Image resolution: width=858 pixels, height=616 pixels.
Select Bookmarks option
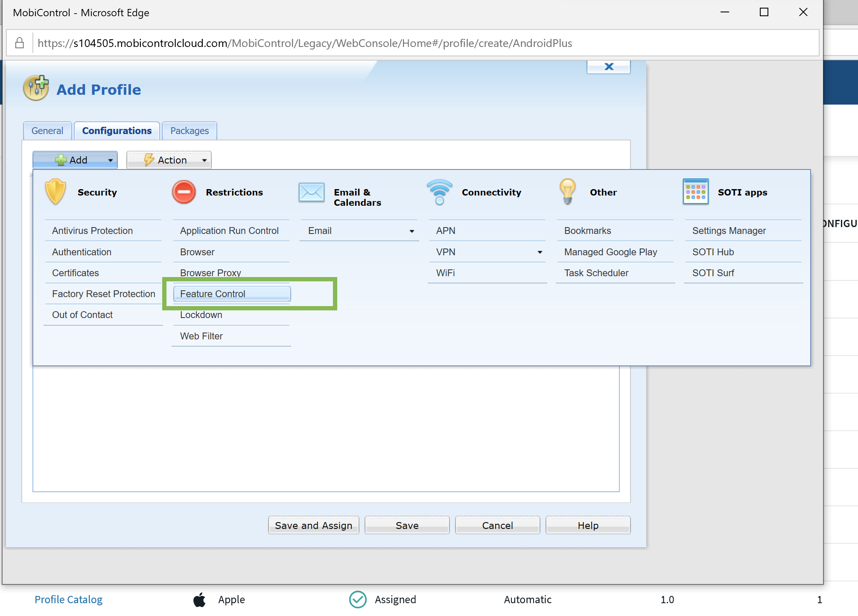coord(616,231)
